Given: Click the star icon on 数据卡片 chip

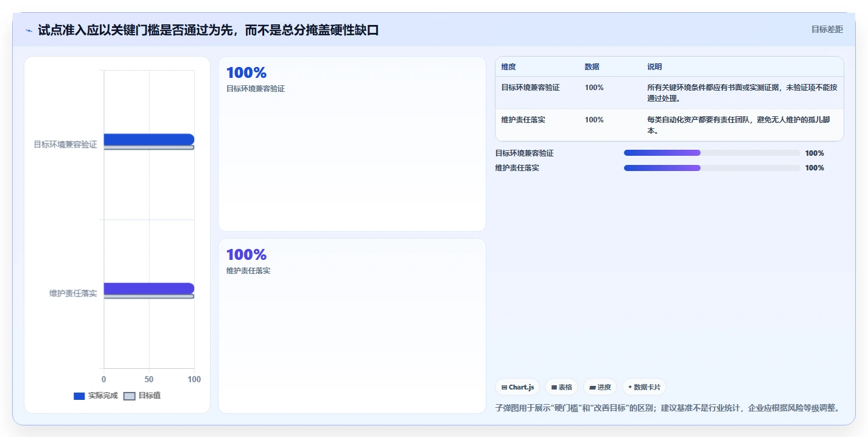Looking at the screenshot, I should [630, 387].
